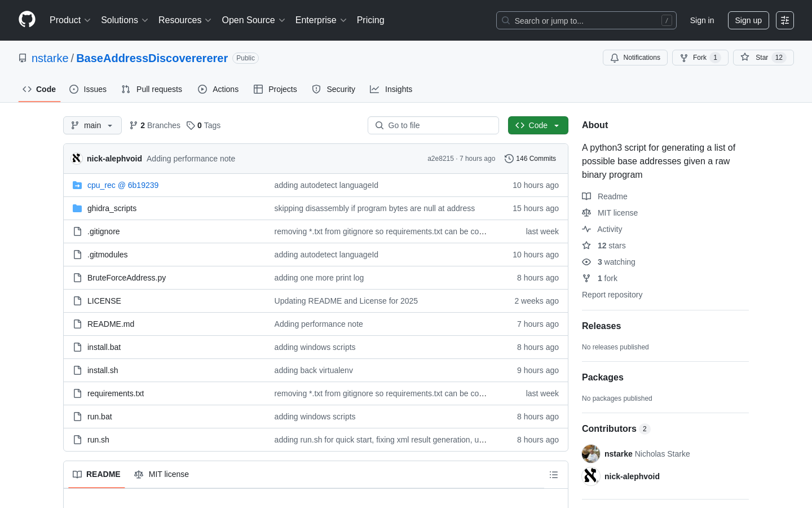Expand the Product menu

tap(70, 20)
